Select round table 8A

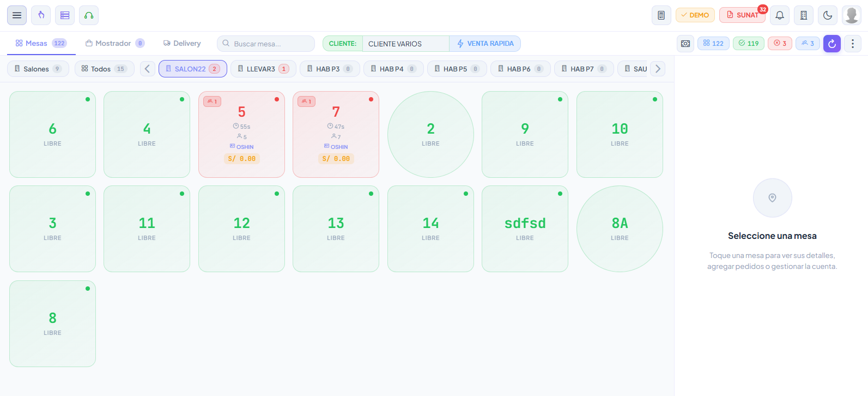point(620,229)
